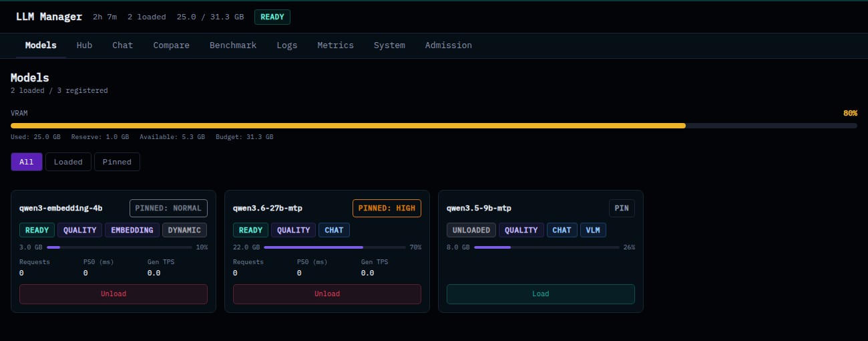Screen dimensions: 868x341
Task: Click the CHAT tag on qwen3.5-9b-mtp
Action: pyautogui.click(x=562, y=230)
